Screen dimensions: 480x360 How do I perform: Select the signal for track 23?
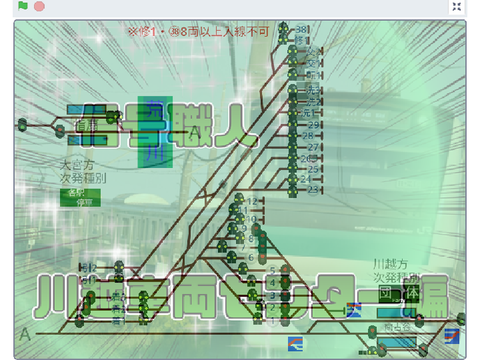click(x=293, y=190)
